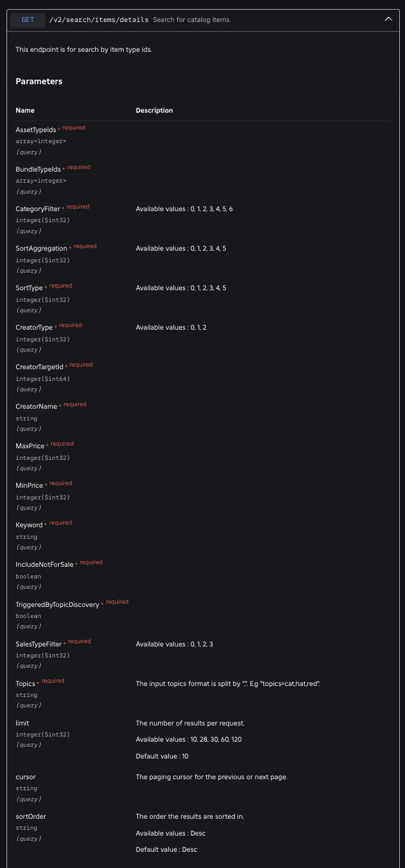Screen dimensions: 405x868
Task: Click the IncludeNotForSale boolean parameter
Action: click(42, 564)
